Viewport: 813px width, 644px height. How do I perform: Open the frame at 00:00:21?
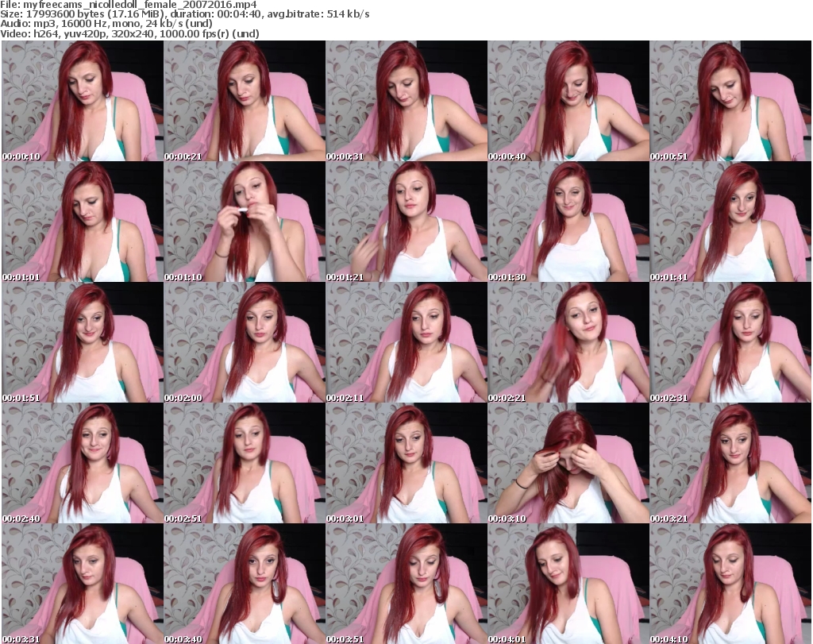click(245, 101)
